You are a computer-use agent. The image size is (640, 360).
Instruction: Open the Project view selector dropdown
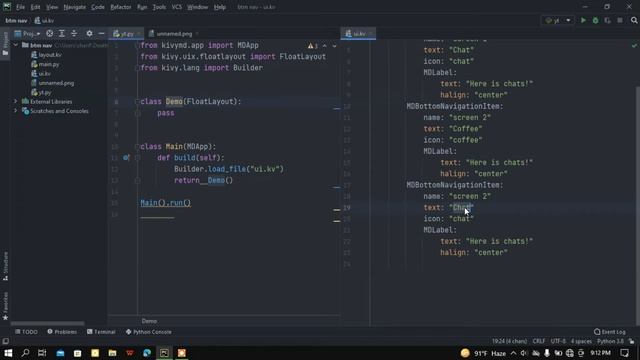tap(27, 33)
